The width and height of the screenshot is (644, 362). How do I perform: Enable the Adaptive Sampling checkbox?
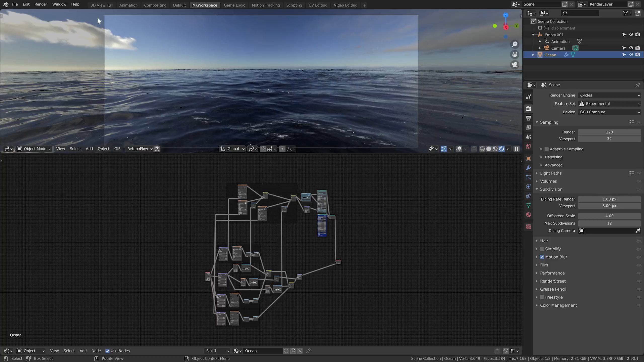(546, 149)
